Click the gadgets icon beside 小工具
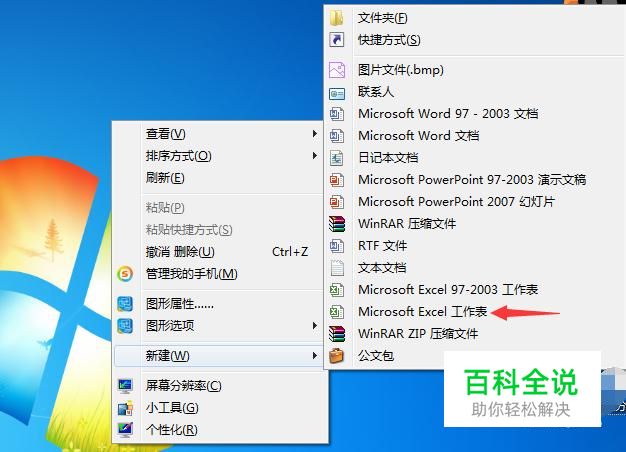 (125, 408)
